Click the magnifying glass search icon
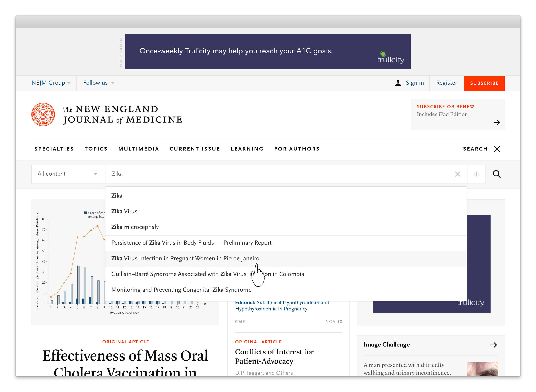The height and width of the screenshot is (392, 536). 496,174
